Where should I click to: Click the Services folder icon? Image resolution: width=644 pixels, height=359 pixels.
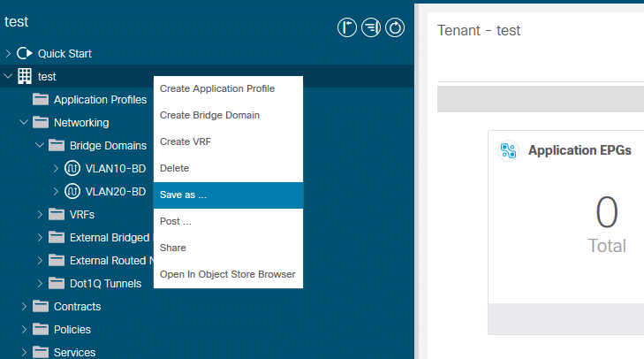click(41, 353)
